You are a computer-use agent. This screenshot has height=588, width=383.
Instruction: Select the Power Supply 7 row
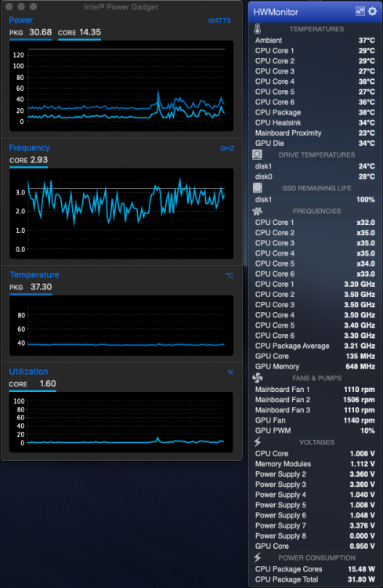coord(315,526)
